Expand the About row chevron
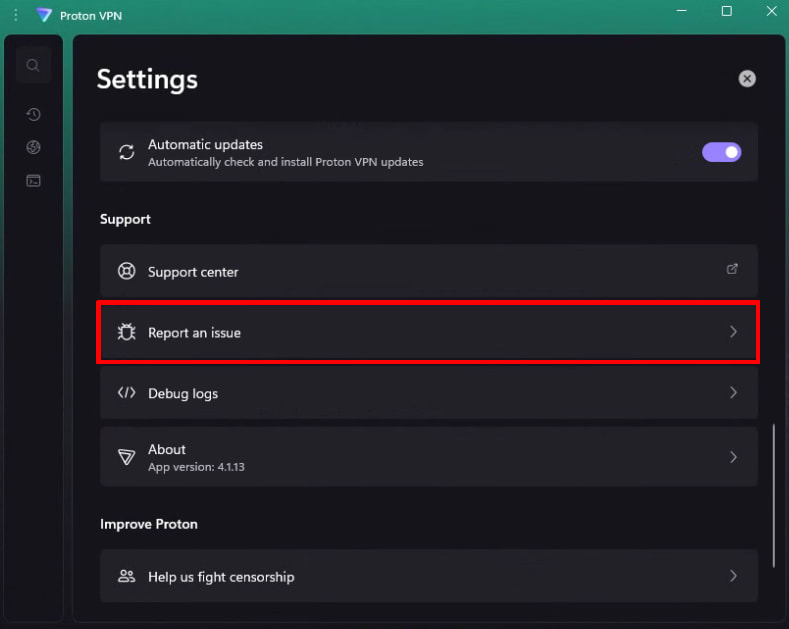 coord(733,456)
